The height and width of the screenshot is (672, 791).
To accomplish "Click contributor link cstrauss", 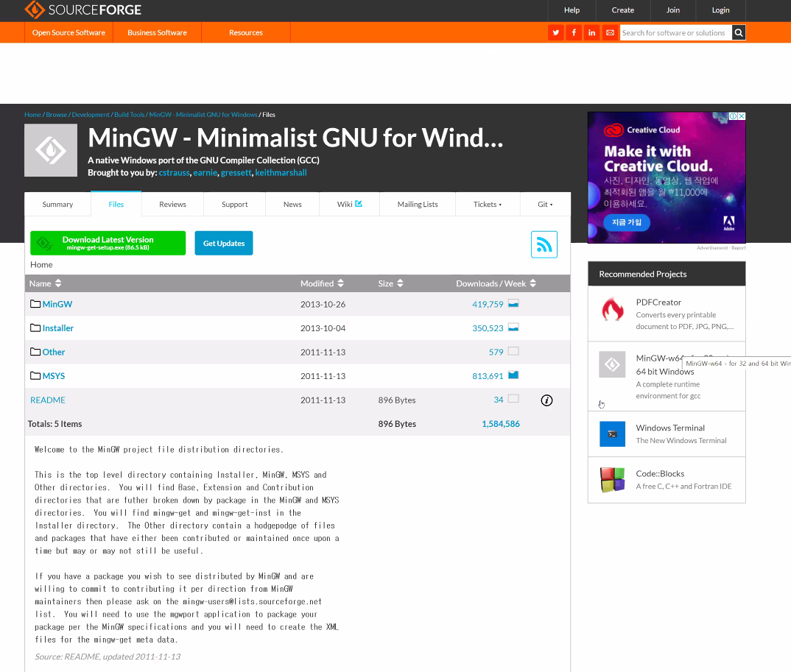I will (174, 172).
